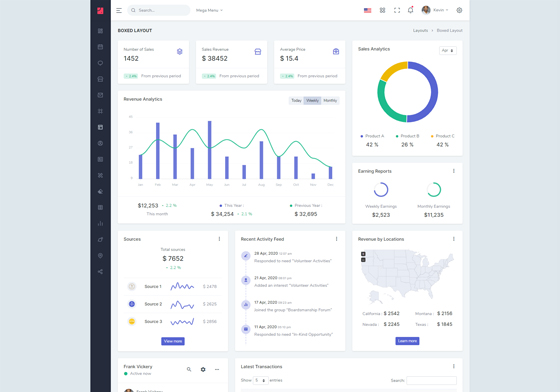The width and height of the screenshot is (560, 392).
Task: Switch Revenue Analytics to Today
Action: [296, 101]
